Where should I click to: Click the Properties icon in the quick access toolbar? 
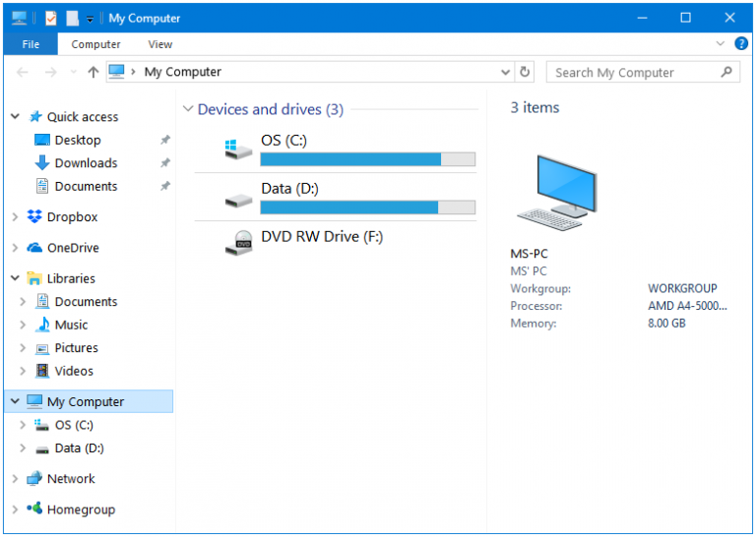[50, 19]
